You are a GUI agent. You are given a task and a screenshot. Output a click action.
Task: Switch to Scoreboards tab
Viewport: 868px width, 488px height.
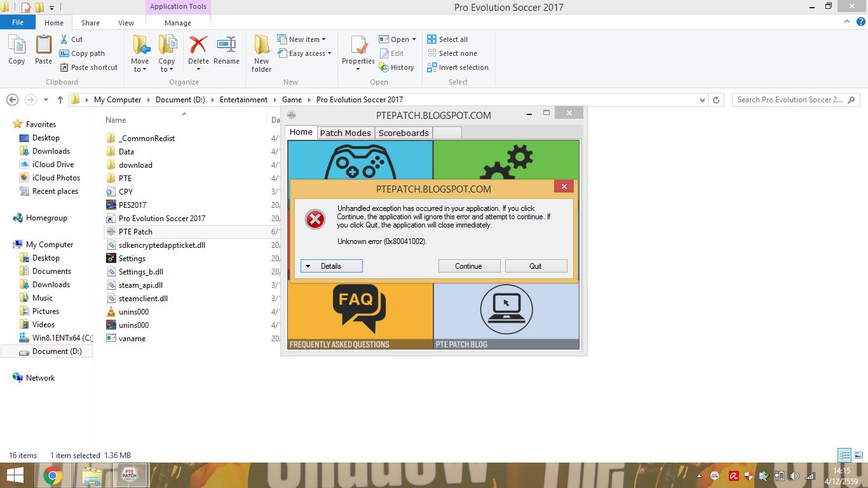(x=403, y=133)
